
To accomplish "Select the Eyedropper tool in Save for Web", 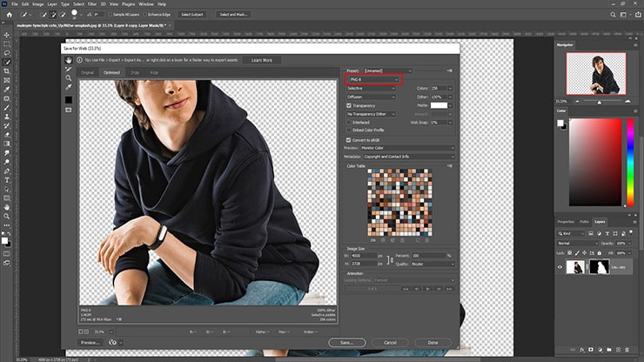I will click(69, 88).
